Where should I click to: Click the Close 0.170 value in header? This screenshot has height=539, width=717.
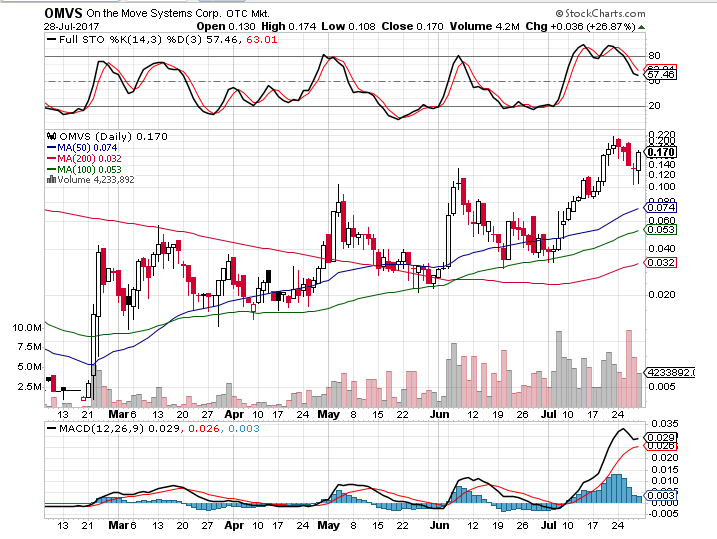pos(412,27)
